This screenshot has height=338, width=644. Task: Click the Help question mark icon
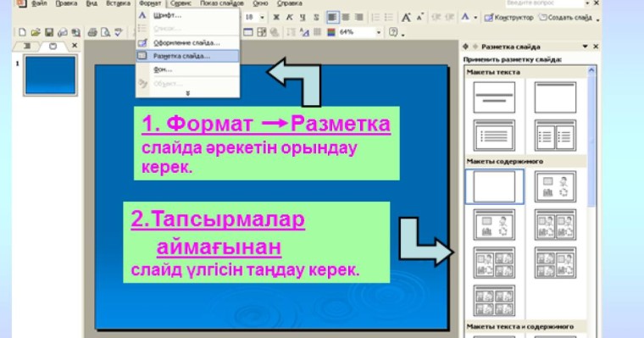point(393,32)
